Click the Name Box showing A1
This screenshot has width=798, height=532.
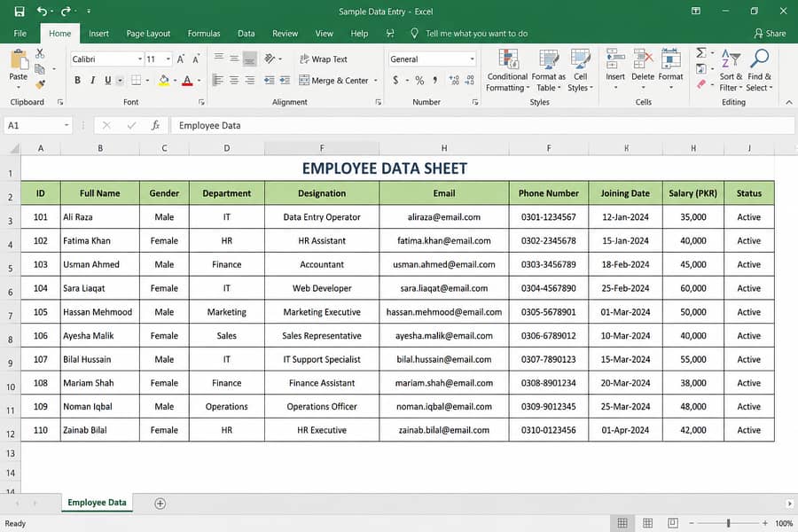point(37,125)
